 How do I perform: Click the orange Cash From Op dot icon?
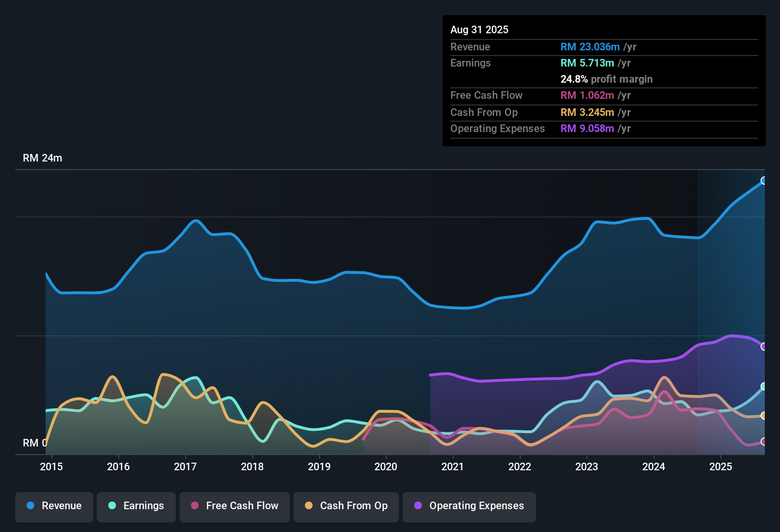pos(308,506)
